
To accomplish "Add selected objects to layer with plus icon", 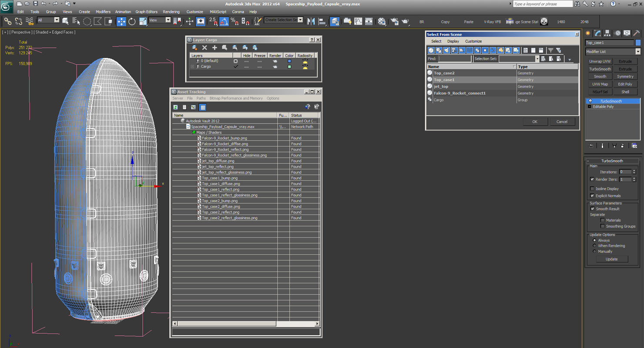I will pos(215,47).
